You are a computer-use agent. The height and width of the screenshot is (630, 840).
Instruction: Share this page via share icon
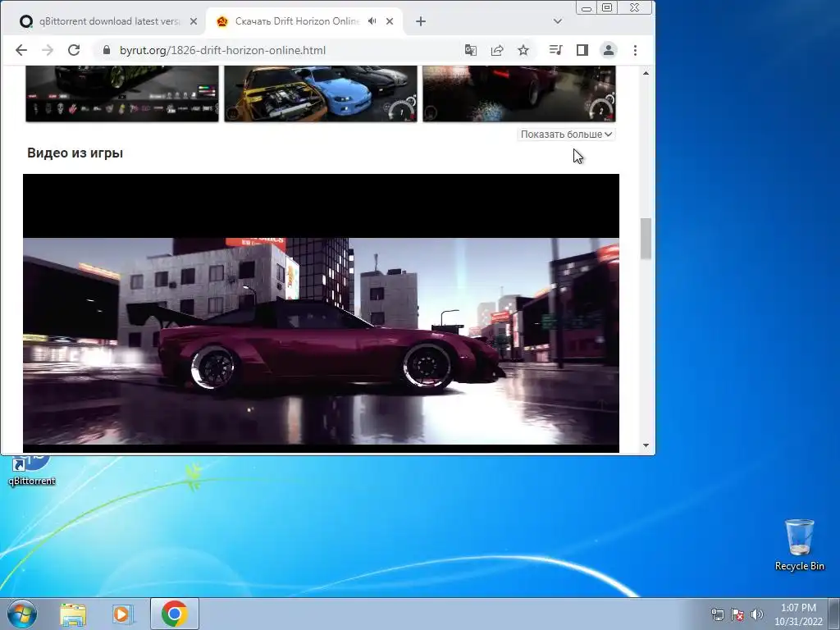[497, 50]
